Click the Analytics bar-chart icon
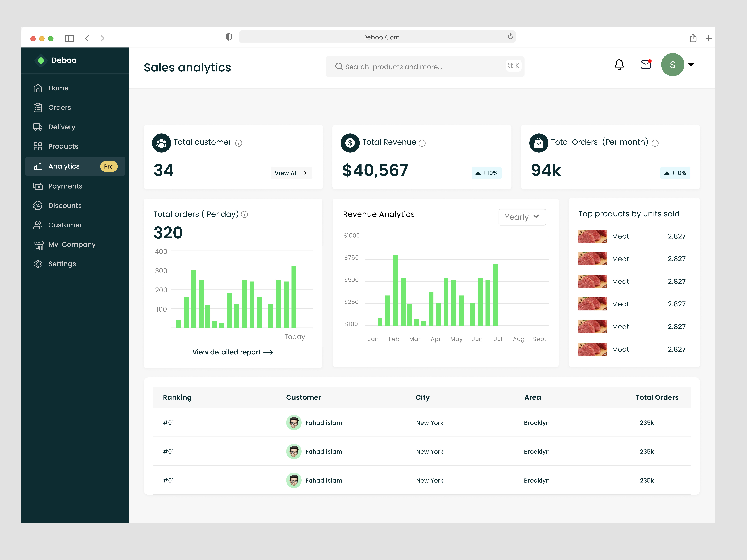Image resolution: width=747 pixels, height=560 pixels. click(x=38, y=166)
